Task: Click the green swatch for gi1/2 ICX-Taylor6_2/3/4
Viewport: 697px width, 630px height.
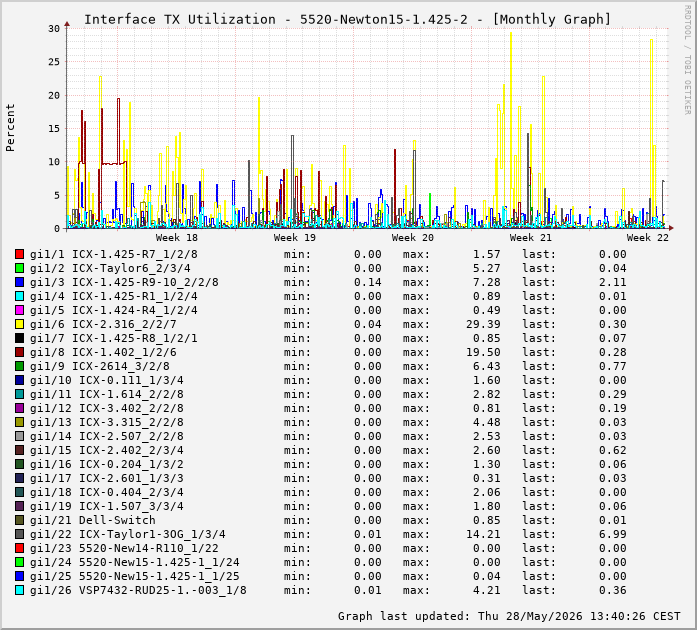Action: tap(19, 268)
